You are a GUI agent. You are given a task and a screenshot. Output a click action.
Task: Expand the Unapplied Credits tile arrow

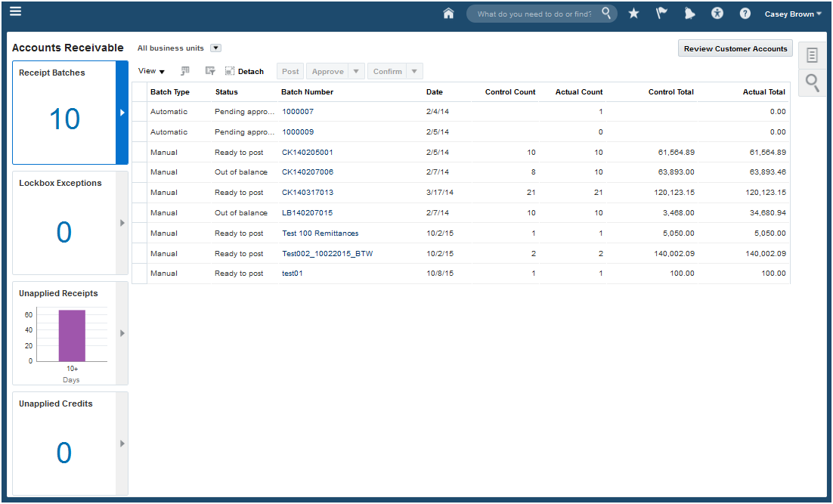click(122, 444)
